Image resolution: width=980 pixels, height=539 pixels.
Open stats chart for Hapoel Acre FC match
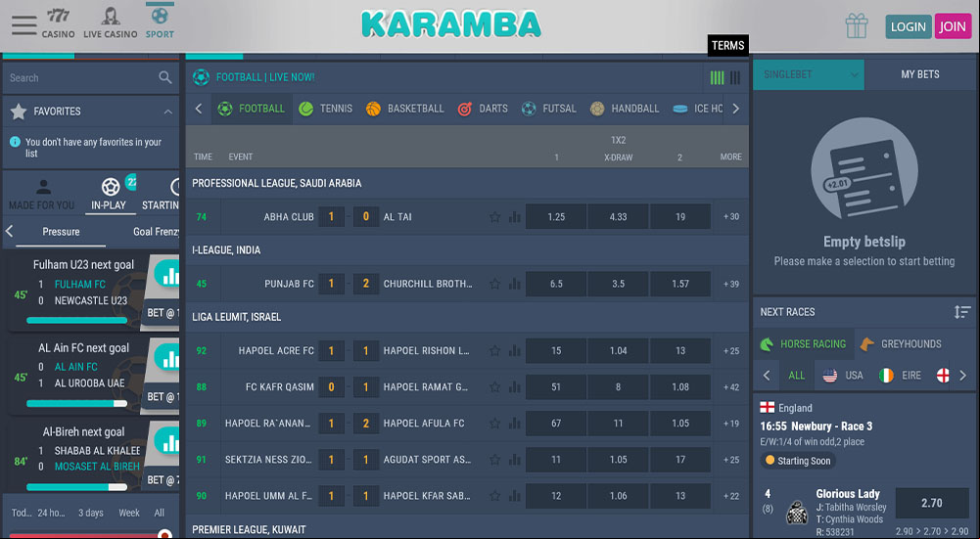coord(514,350)
